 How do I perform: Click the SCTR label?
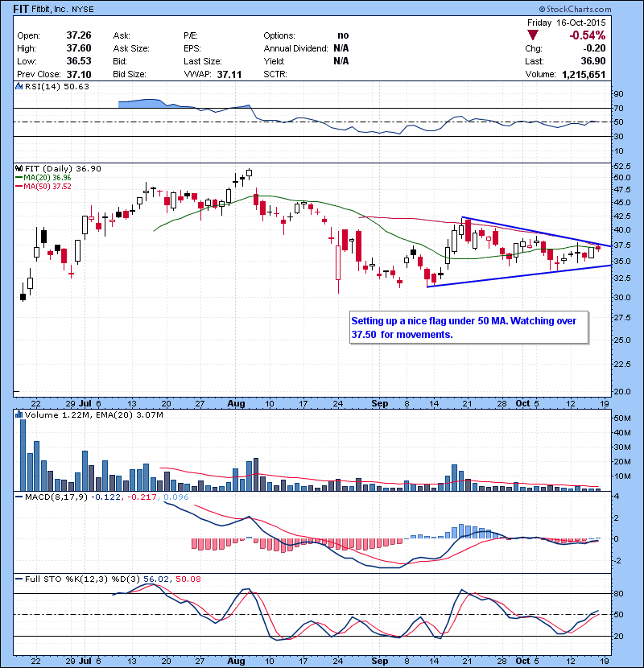point(275,74)
